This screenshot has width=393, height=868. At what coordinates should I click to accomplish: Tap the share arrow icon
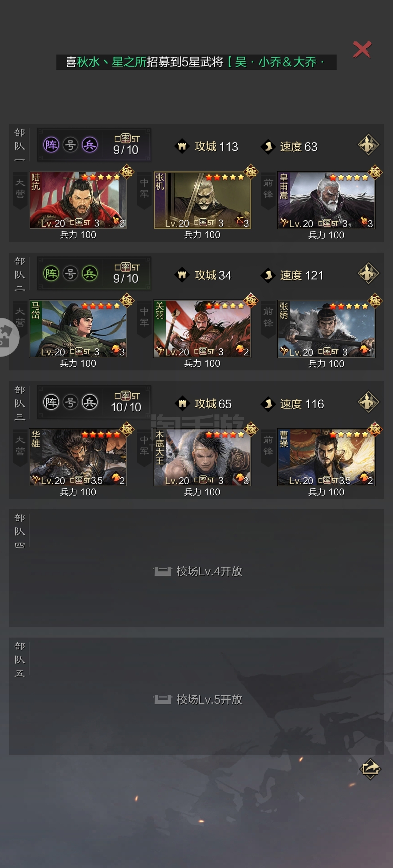[370, 768]
